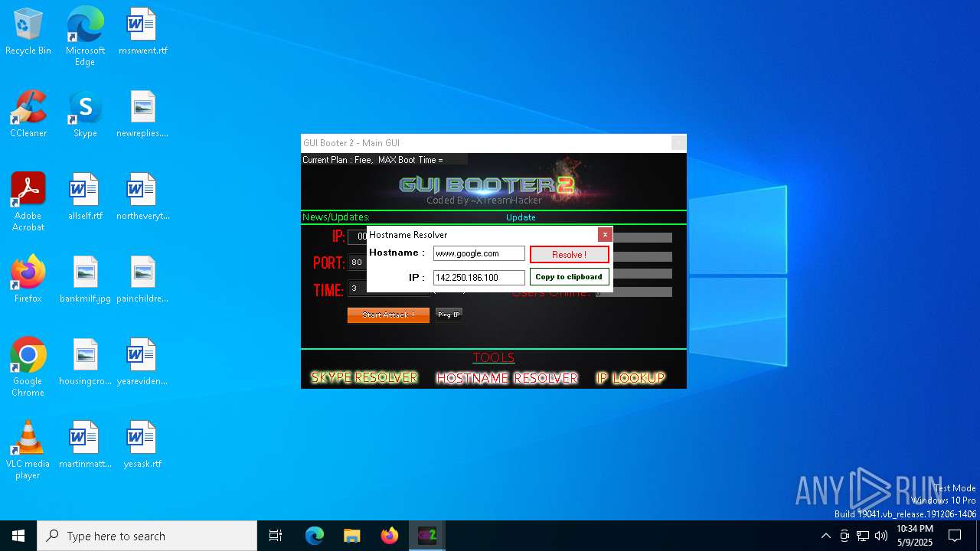Viewport: 980px width, 551px height.
Task: Click the TOOLS heading text
Action: coord(494,357)
